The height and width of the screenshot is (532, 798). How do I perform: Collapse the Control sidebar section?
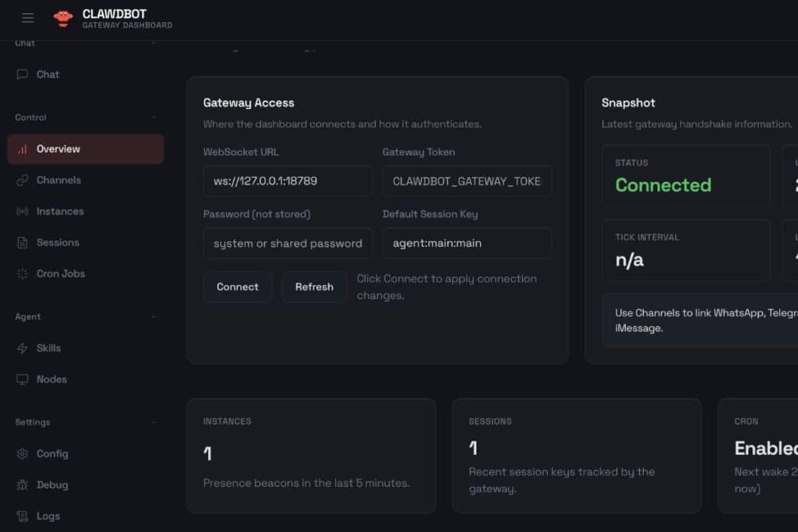click(x=153, y=118)
